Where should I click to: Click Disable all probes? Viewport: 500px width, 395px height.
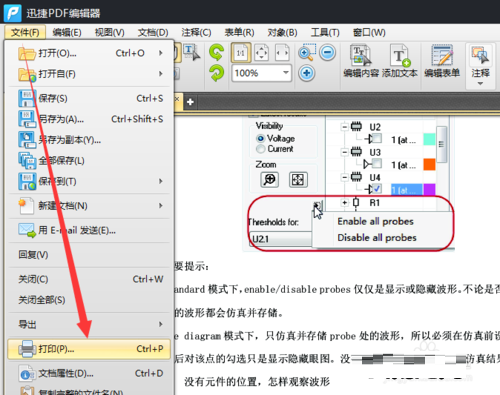click(377, 238)
